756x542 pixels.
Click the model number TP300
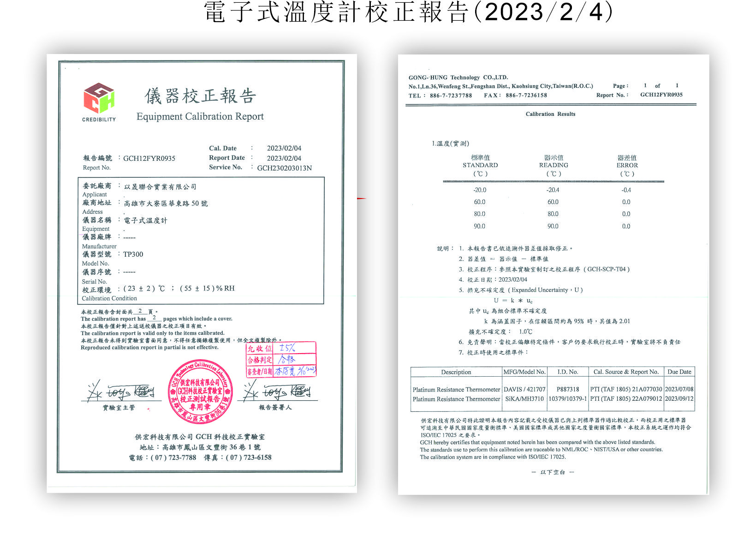point(133,254)
